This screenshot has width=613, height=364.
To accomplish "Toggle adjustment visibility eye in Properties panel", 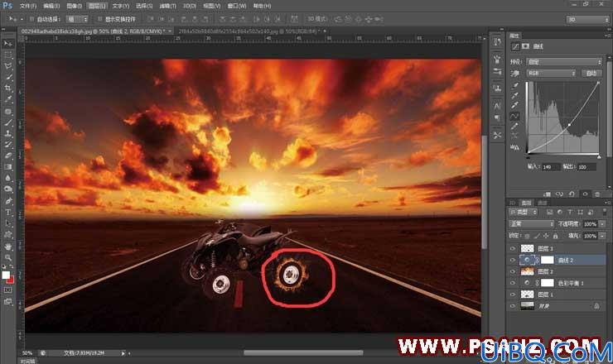I will (585, 194).
